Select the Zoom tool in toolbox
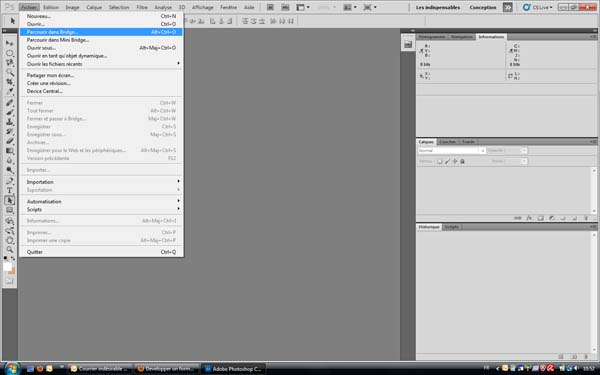600x375 pixels. [10, 249]
